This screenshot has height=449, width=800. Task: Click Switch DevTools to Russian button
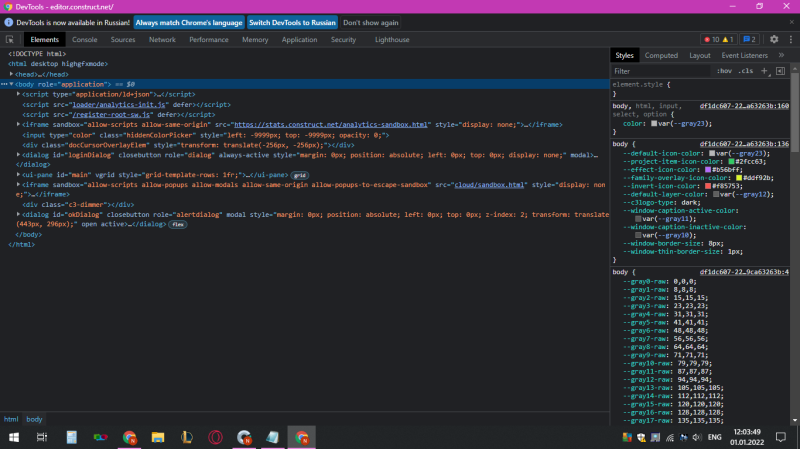[x=292, y=22]
